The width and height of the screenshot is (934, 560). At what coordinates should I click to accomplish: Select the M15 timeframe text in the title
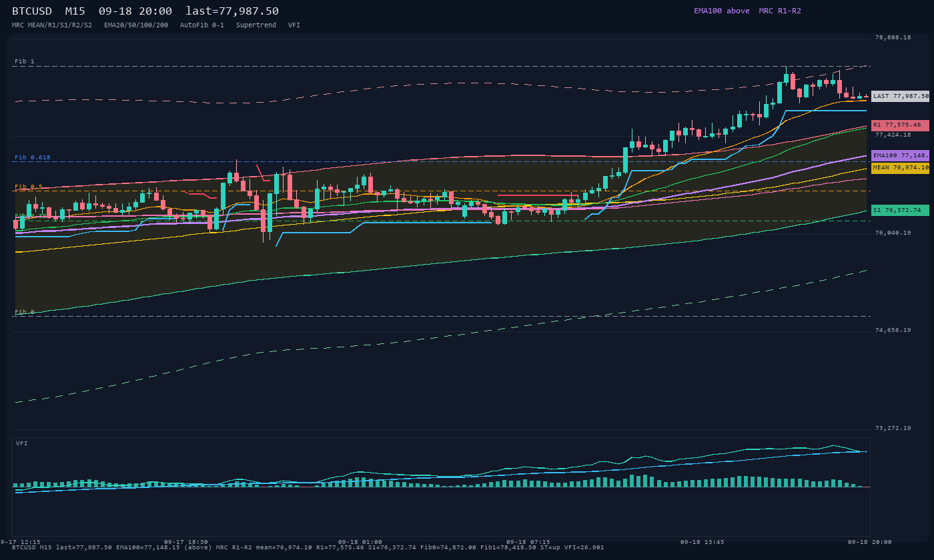tap(75, 11)
